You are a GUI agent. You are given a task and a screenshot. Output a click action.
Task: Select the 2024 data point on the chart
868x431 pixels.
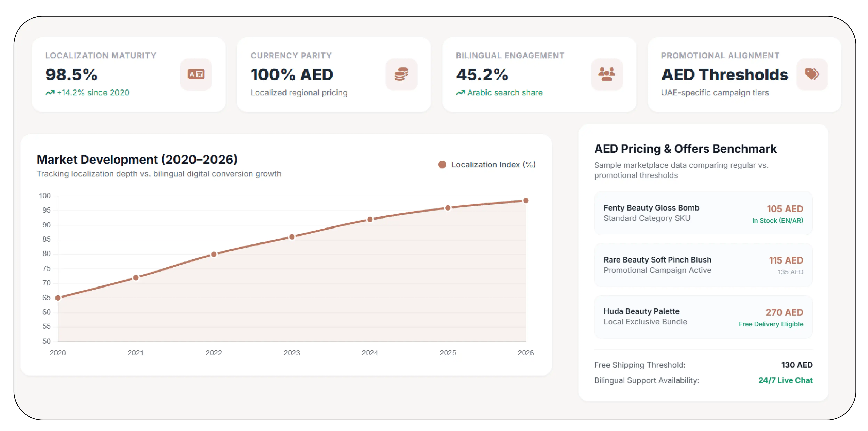pyautogui.click(x=370, y=220)
